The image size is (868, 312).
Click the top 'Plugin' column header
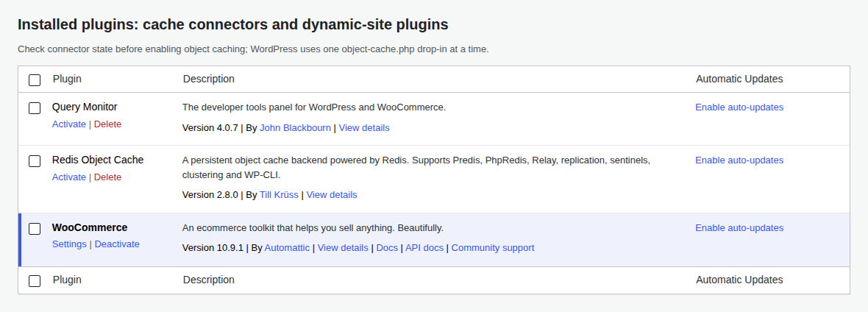(67, 79)
